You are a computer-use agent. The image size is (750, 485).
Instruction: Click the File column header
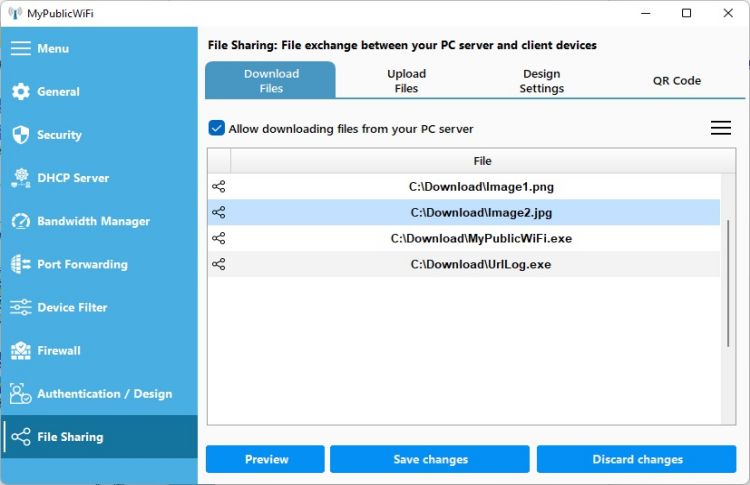point(483,161)
